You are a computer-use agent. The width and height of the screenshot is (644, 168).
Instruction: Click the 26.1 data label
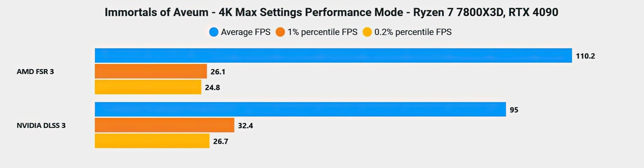coord(218,72)
